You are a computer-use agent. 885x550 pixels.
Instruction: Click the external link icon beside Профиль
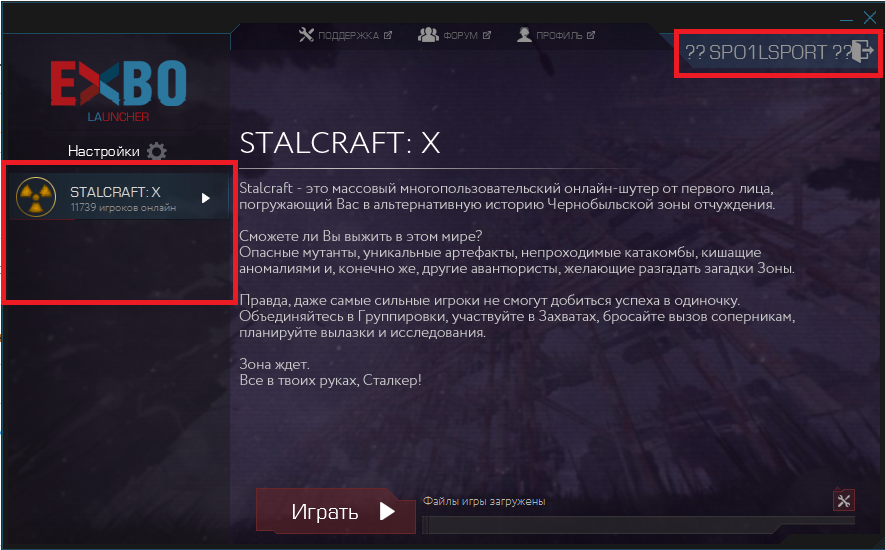[591, 35]
